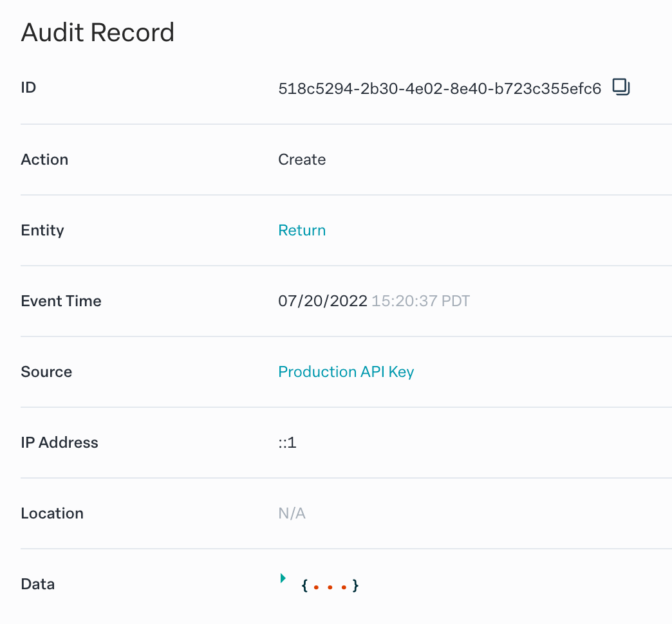Click the copy-to-clipboard icon beside the ID

(621, 87)
